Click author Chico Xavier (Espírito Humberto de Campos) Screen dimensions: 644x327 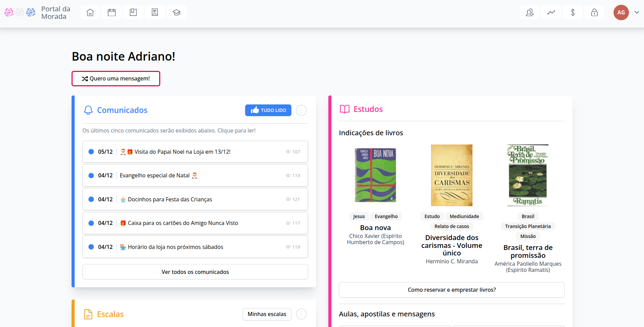[x=376, y=239]
